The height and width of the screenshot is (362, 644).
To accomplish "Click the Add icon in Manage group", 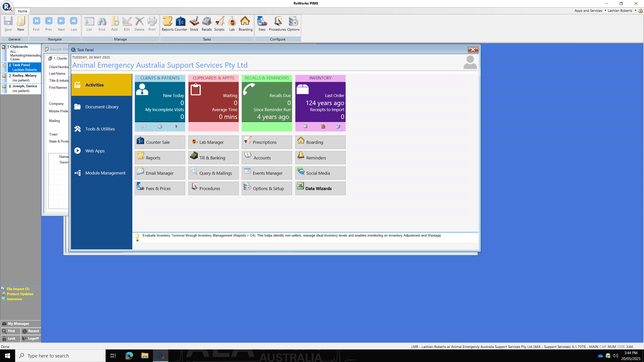I will 114,24.
